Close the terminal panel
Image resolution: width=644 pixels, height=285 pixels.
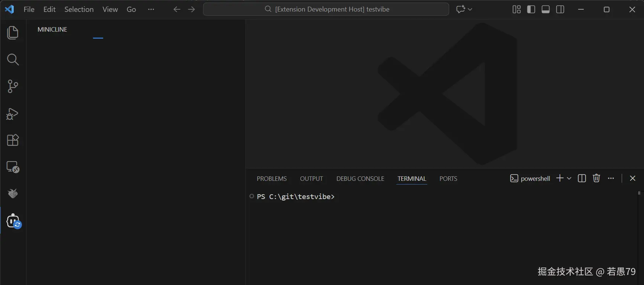click(x=632, y=178)
